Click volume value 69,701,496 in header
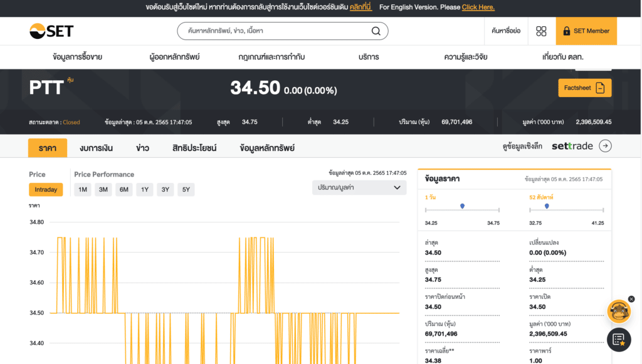Image resolution: width=642 pixels, height=364 pixels. tap(457, 122)
